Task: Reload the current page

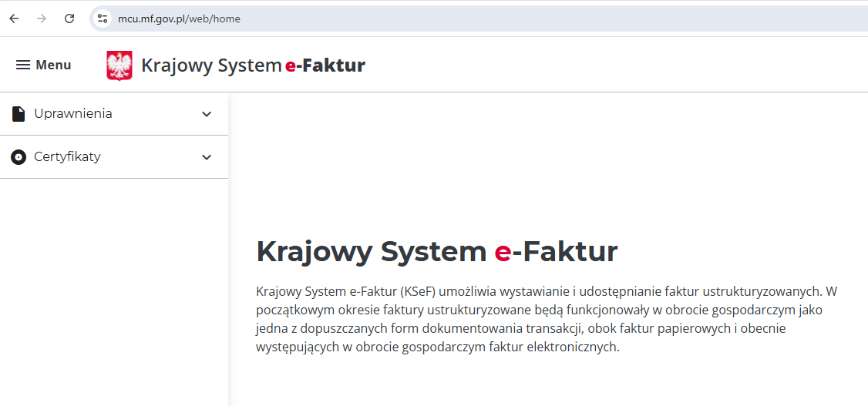Action: pyautogui.click(x=69, y=18)
